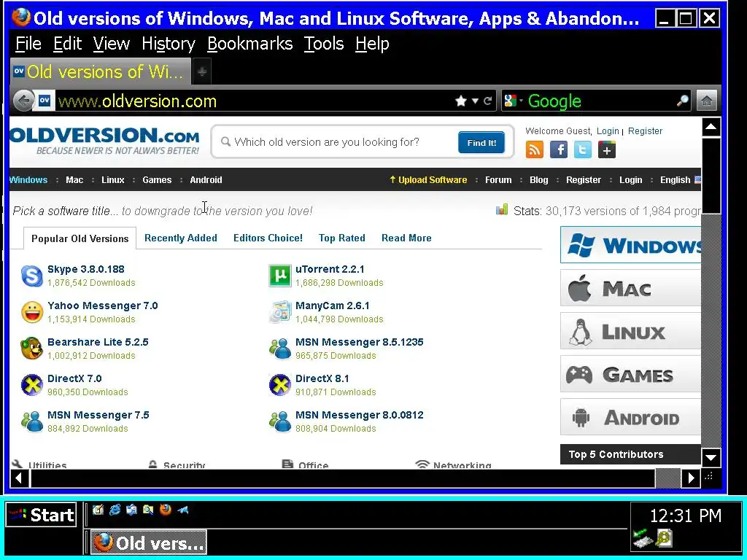Select the large Windows platform banner
747x560 pixels.
click(630, 245)
